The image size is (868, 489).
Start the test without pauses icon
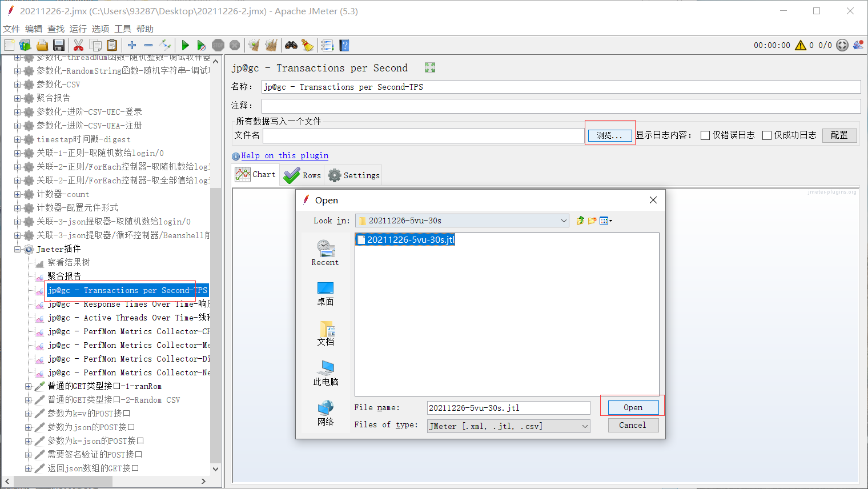click(x=201, y=45)
